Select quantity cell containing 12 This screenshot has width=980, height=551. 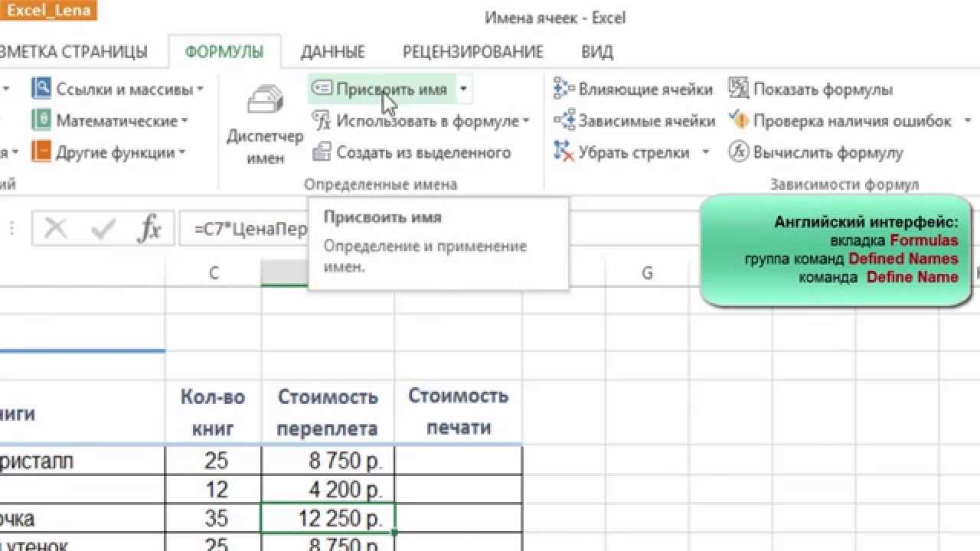tap(214, 489)
